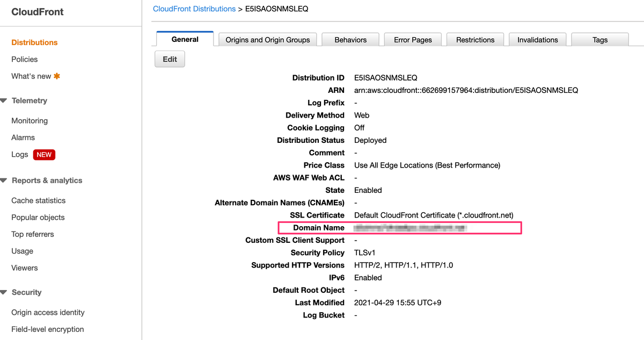Click the Delivery Method value Web
644x340 pixels.
[362, 115]
